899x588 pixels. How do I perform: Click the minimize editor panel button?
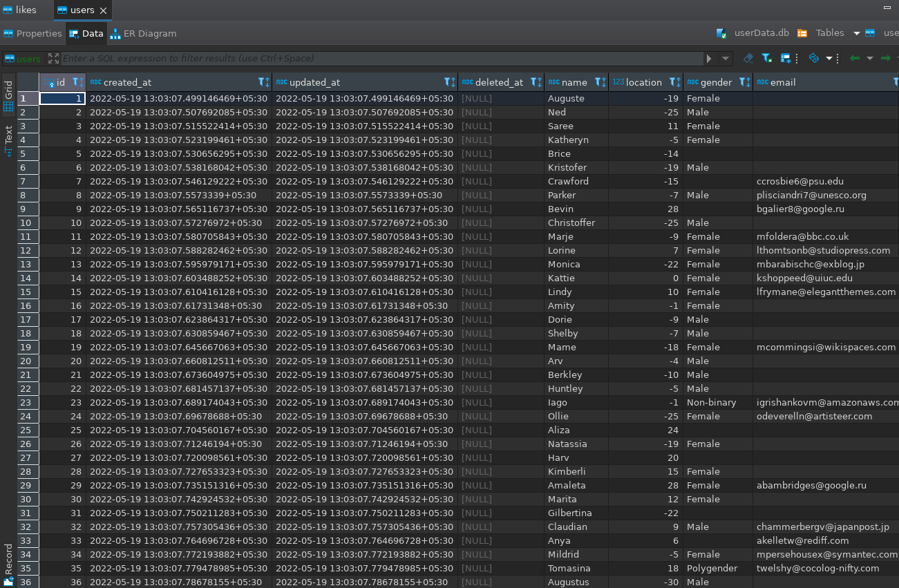pos(887,6)
